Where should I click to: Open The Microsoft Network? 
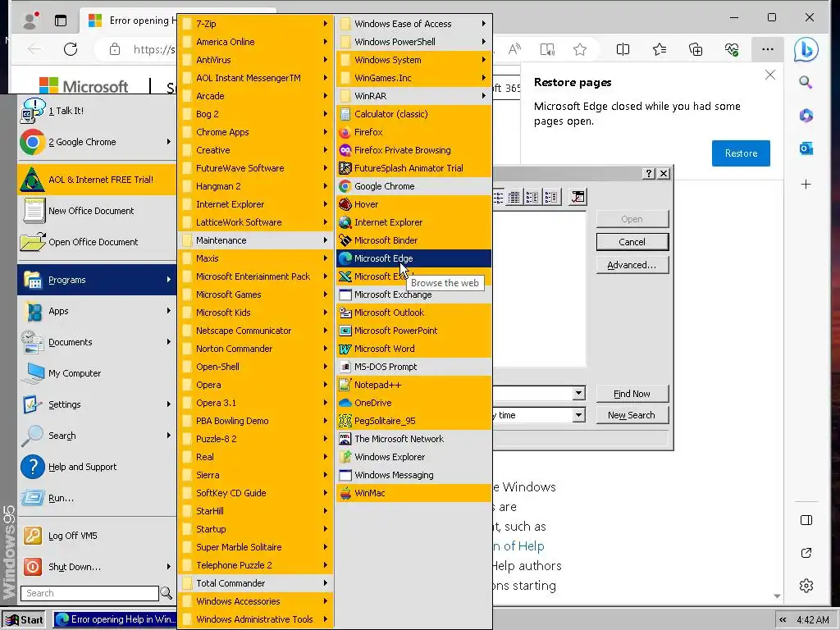(x=413, y=439)
